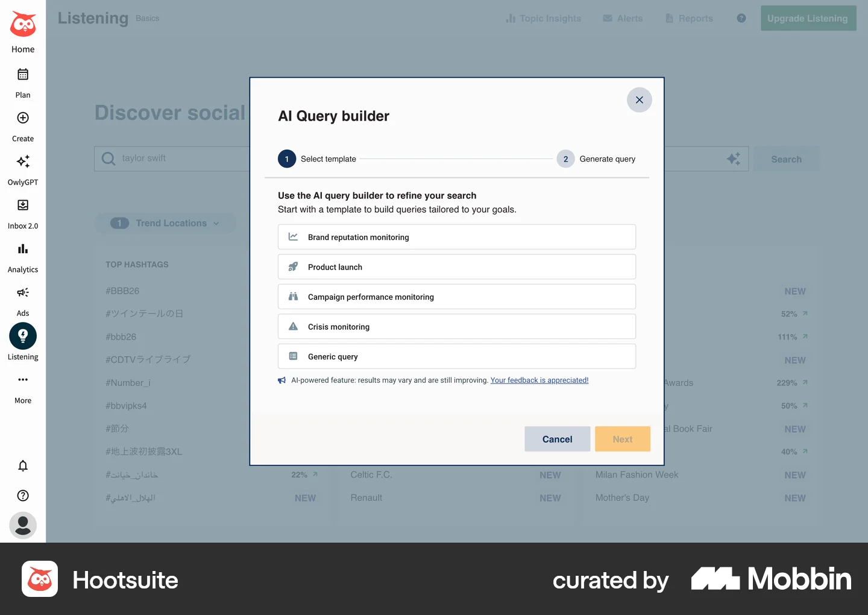Select the Product launch template
The image size is (868, 615).
click(x=457, y=267)
